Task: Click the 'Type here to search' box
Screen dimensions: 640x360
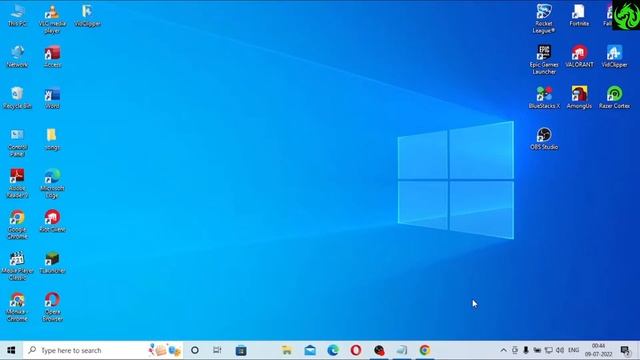Action: pyautogui.click(x=103, y=350)
